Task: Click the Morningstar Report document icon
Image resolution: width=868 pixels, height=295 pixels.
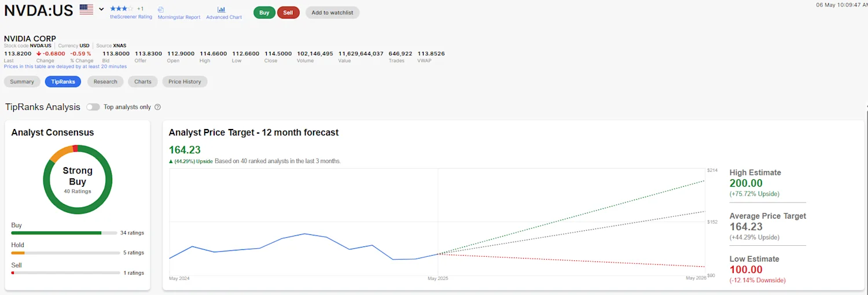Action: point(160,10)
